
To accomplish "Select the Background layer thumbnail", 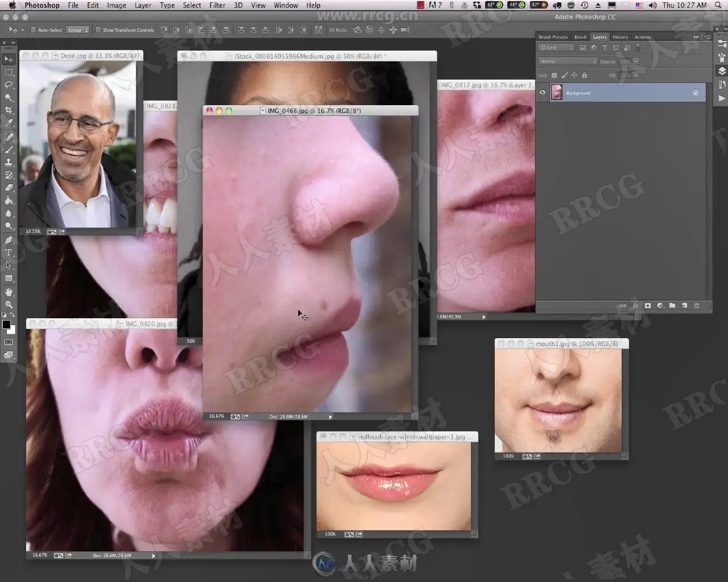I will click(x=557, y=93).
